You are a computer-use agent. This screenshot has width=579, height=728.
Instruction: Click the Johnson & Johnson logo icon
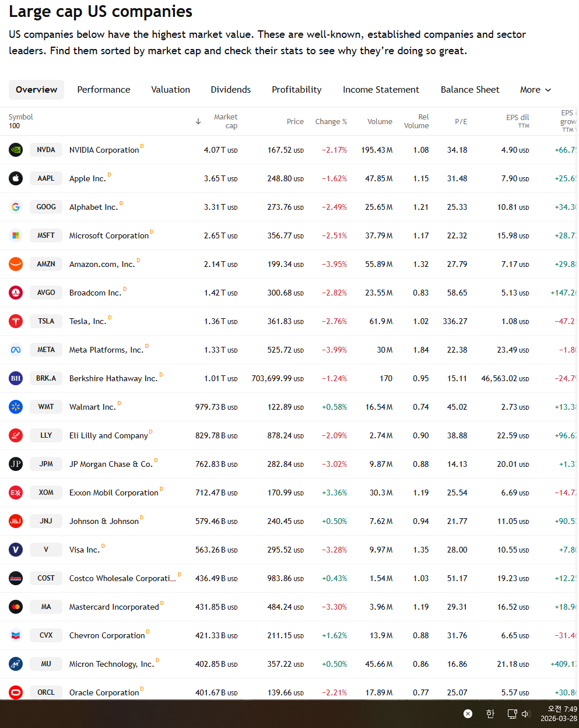point(16,521)
